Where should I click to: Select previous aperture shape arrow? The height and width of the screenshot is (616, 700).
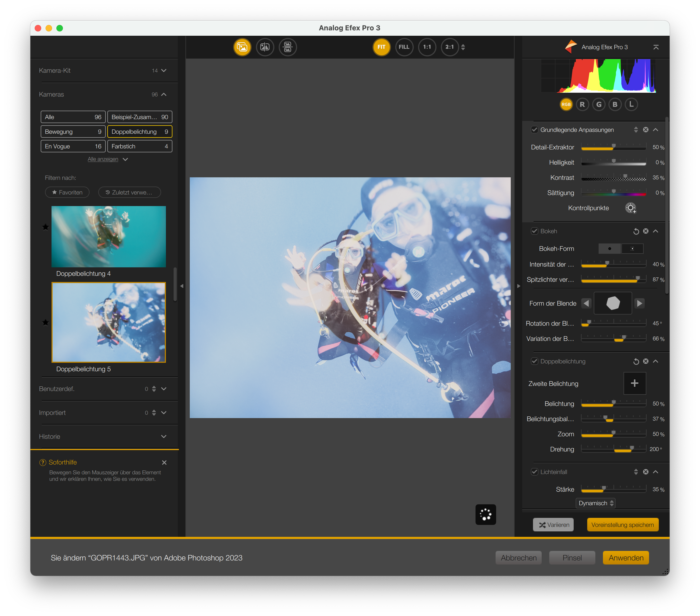tap(586, 303)
